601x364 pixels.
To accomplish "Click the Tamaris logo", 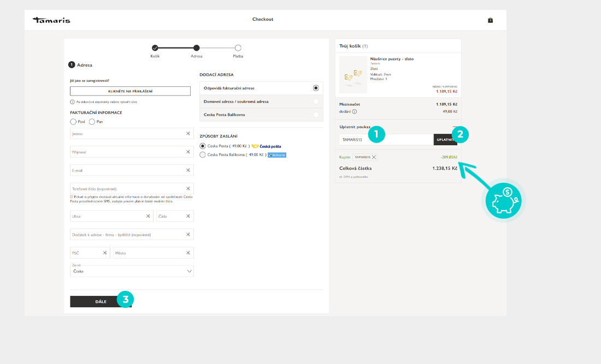I will tap(52, 20).
